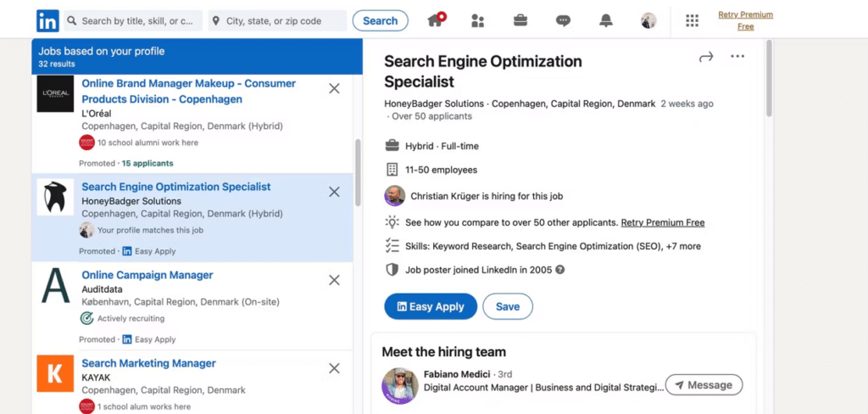868x414 pixels.
Task: Open Search Marketing Manager job
Action: click(149, 364)
